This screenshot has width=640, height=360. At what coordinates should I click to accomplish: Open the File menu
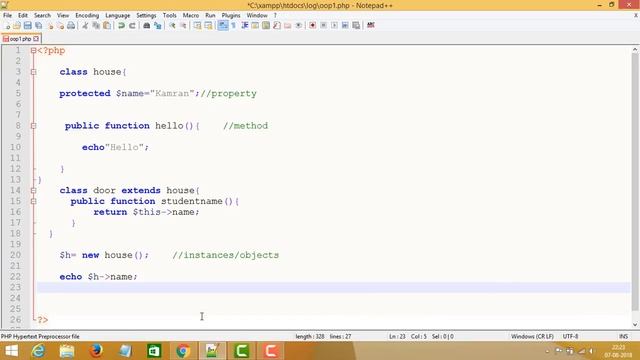pyautogui.click(x=7, y=15)
